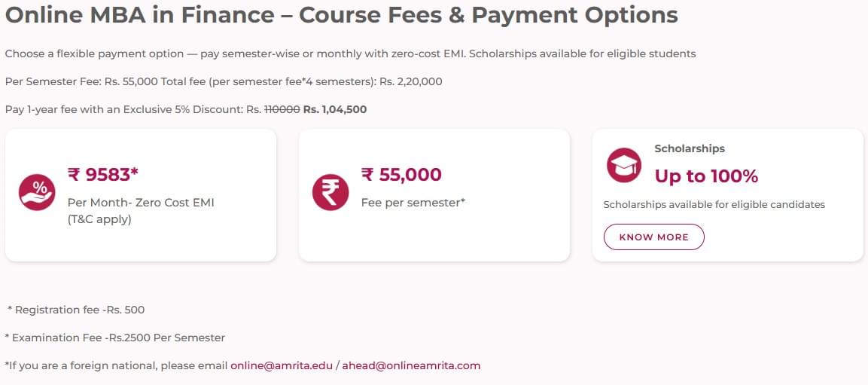This screenshot has height=385, width=868.
Task: Click the zero-cost EMI percent hand icon
Action: 37,192
